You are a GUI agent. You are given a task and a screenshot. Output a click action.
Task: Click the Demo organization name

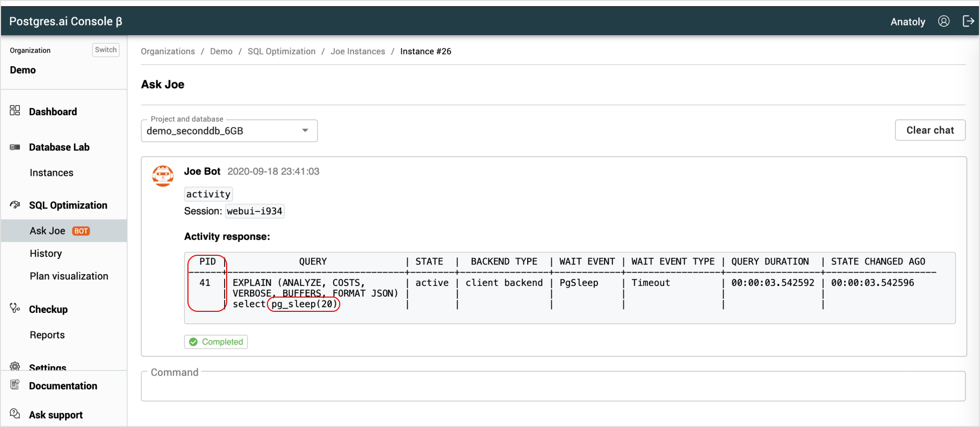tap(23, 70)
